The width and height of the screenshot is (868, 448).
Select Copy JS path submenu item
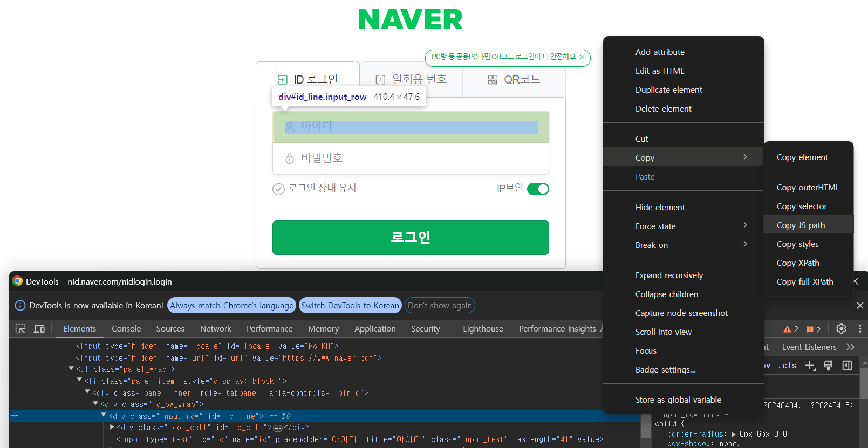[809, 225]
